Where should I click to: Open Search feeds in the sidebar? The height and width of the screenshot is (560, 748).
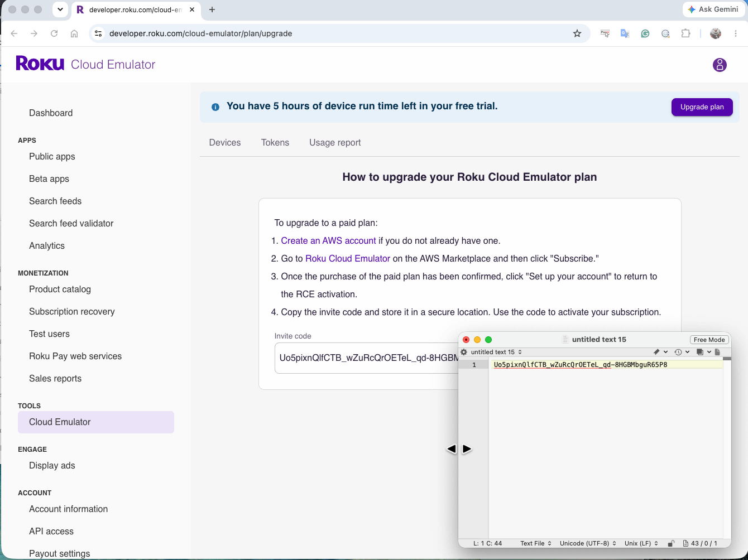(55, 201)
